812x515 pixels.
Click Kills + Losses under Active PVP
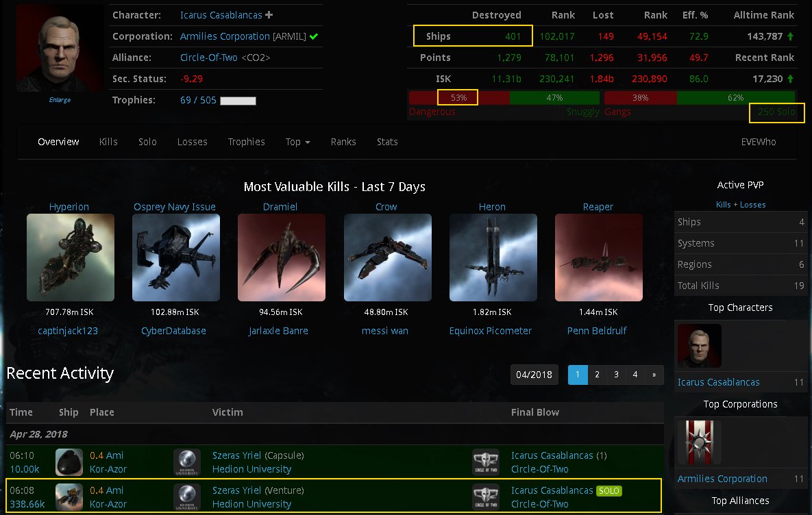(741, 205)
